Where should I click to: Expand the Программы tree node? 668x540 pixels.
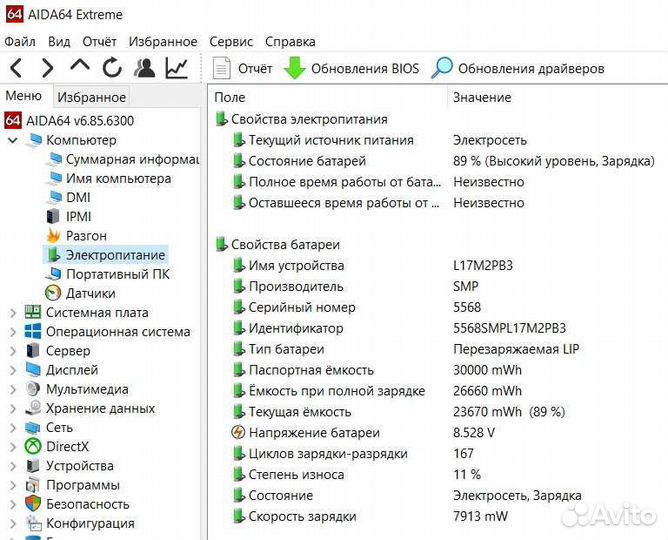click(13, 485)
